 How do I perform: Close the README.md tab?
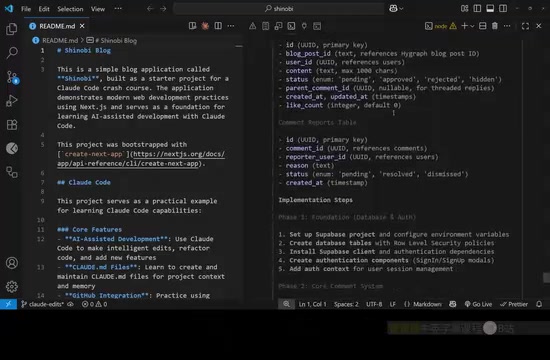pos(82,26)
